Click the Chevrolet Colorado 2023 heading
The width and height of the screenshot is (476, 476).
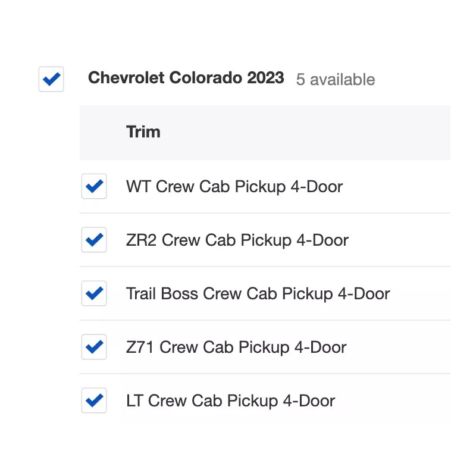pyautogui.click(x=186, y=79)
